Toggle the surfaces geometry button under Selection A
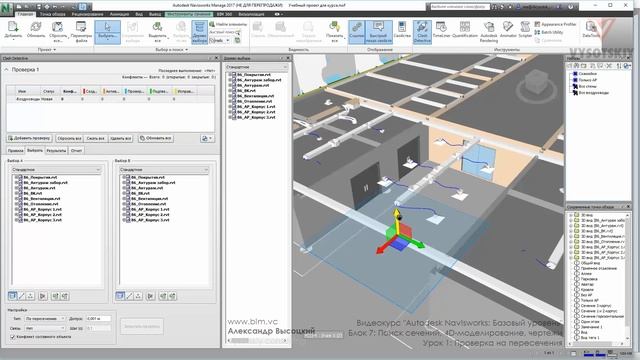 coord(12,296)
